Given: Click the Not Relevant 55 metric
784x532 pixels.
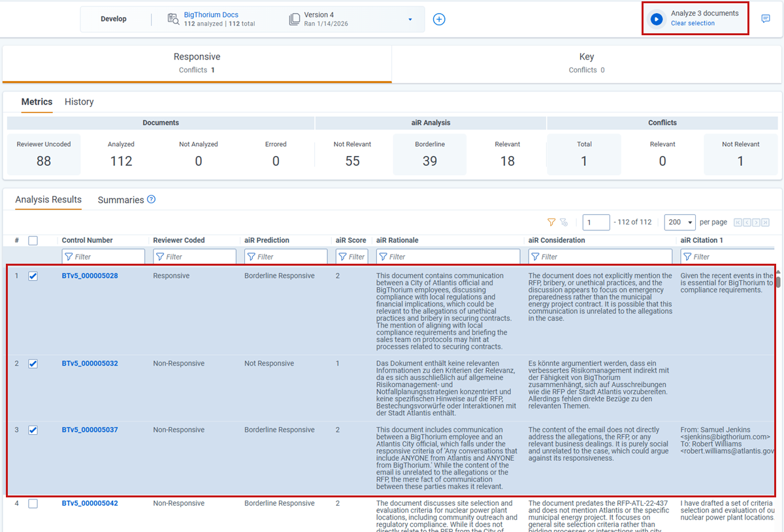Looking at the screenshot, I should click(352, 155).
